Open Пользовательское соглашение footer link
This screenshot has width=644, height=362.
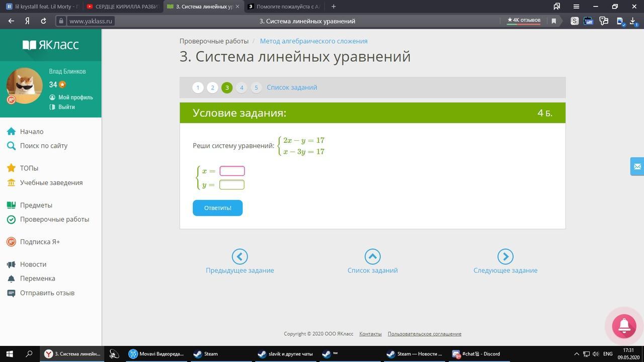424,333
